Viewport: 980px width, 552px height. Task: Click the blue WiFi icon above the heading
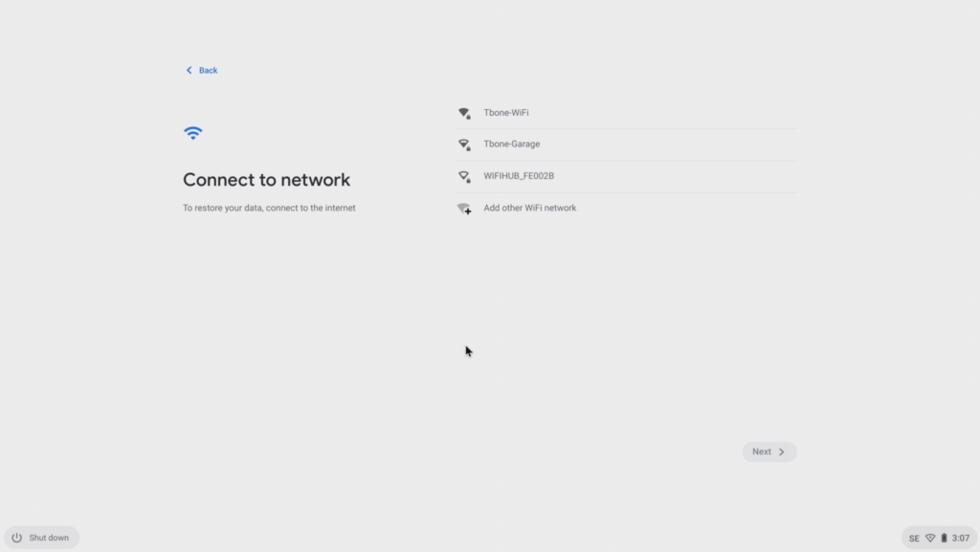pyautogui.click(x=193, y=133)
